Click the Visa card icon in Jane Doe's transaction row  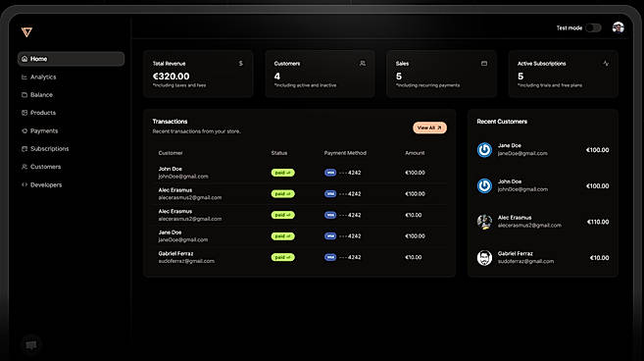click(330, 236)
